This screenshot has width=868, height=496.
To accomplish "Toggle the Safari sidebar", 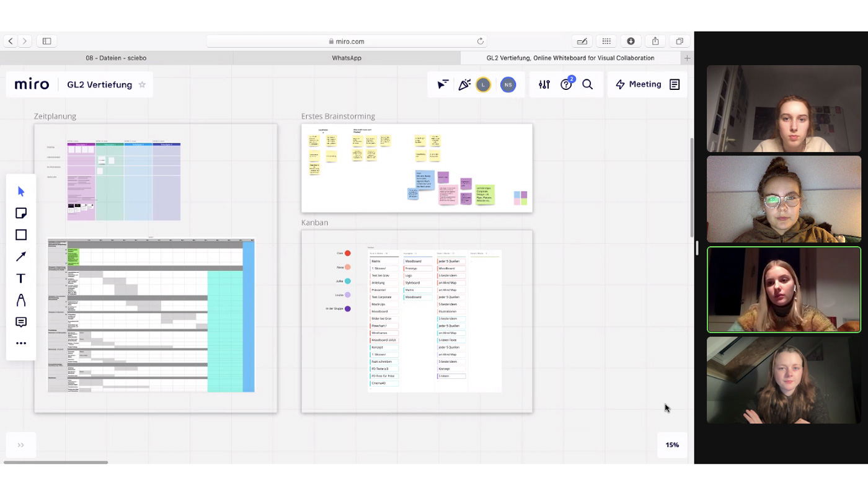I will [46, 42].
